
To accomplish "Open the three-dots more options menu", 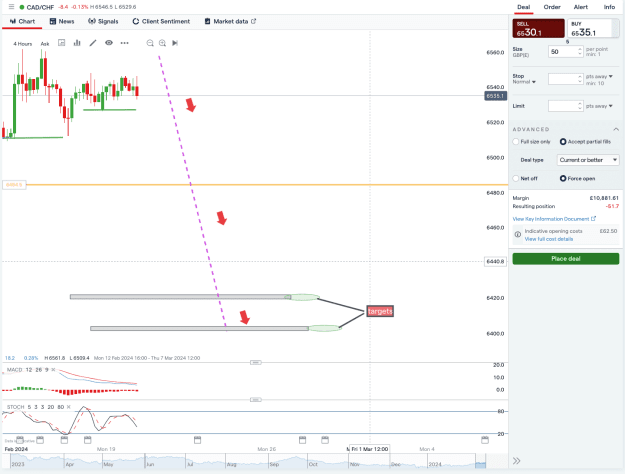I will [124, 43].
